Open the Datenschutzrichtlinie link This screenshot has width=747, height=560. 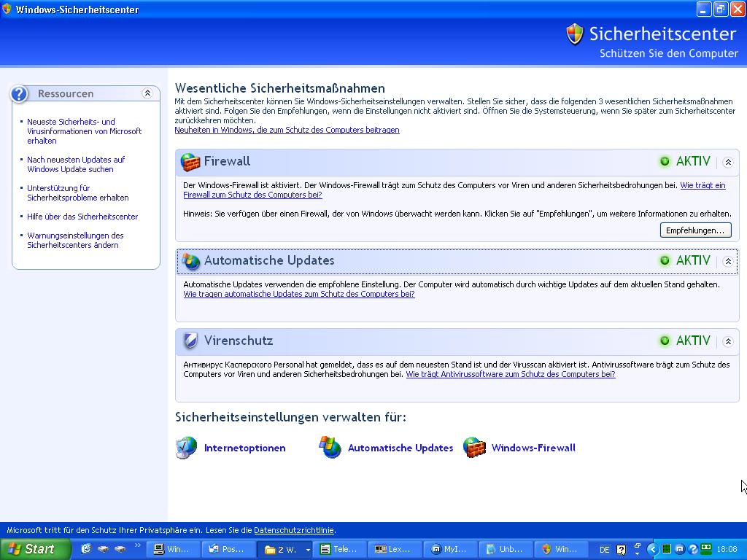(x=294, y=530)
